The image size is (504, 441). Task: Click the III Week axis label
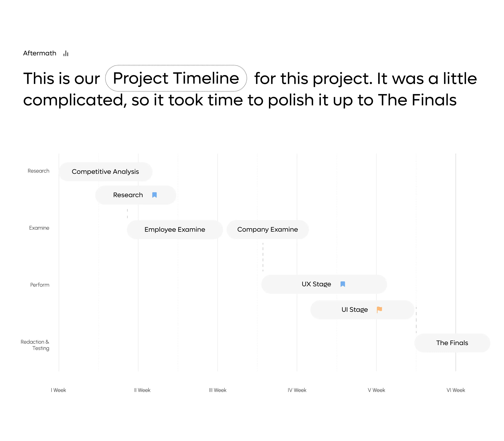tap(218, 390)
